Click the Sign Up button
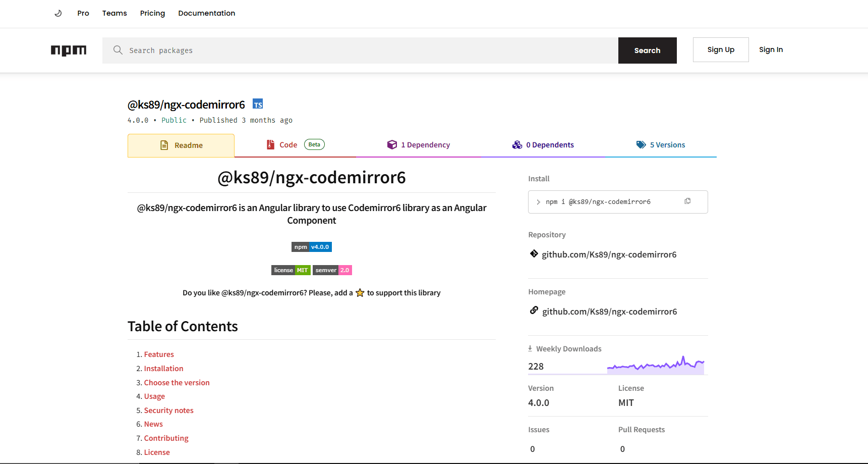868x464 pixels. click(x=721, y=49)
